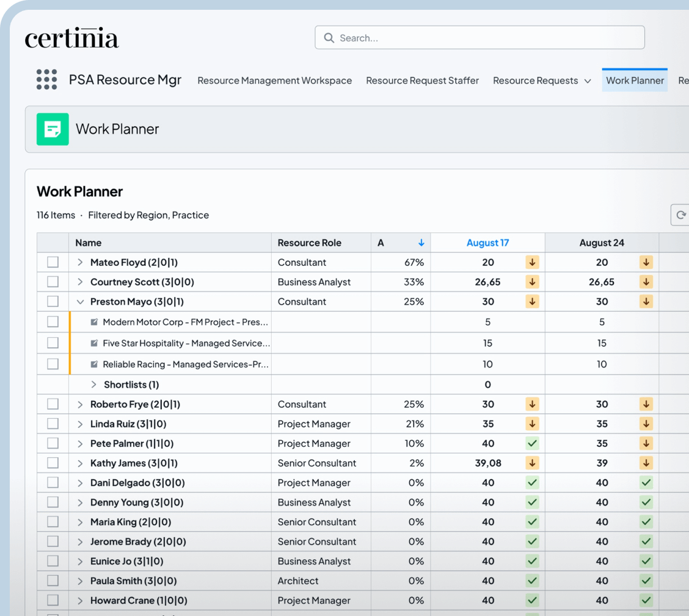Switch to Resource Management Workspace tab

(274, 81)
